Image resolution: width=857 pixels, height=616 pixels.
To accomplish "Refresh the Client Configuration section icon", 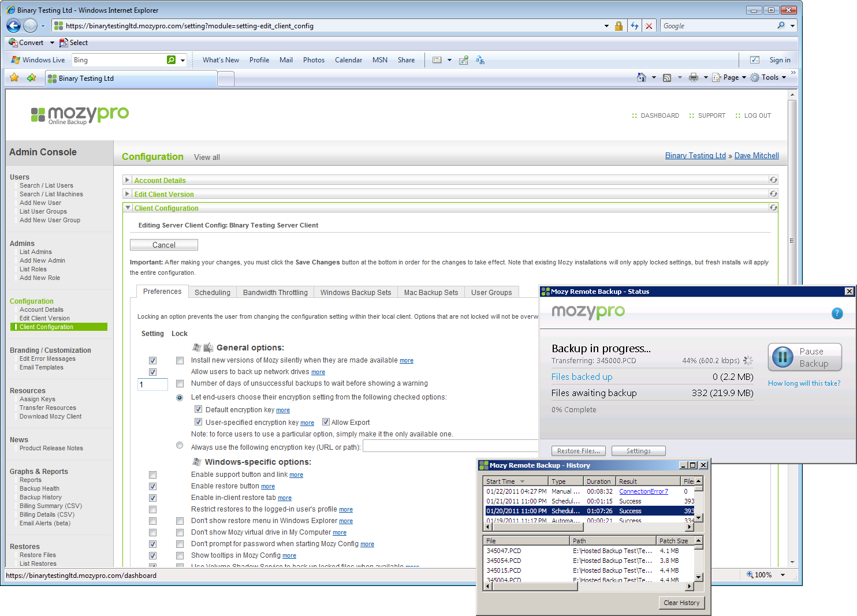I will point(773,207).
